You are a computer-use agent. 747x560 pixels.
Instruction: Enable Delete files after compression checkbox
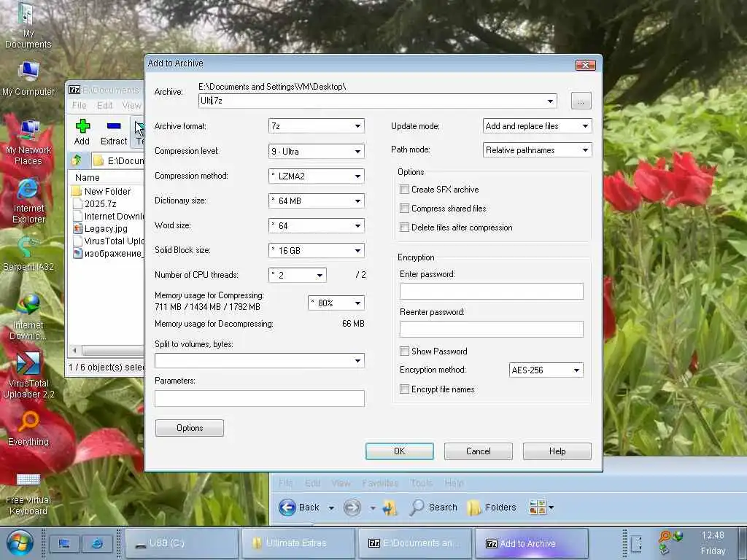click(x=404, y=227)
